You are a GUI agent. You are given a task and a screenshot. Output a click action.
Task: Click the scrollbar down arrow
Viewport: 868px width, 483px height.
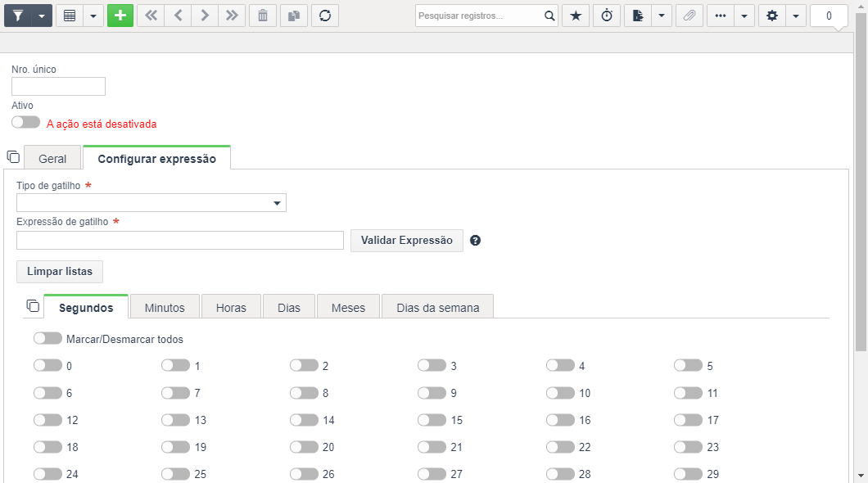(861, 476)
